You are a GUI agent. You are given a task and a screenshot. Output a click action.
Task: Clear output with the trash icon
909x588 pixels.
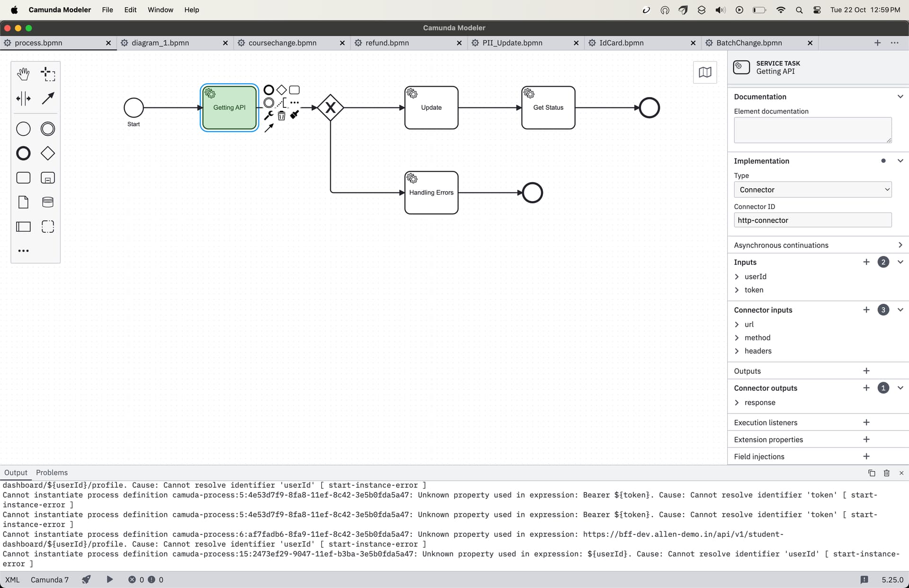[x=887, y=473]
